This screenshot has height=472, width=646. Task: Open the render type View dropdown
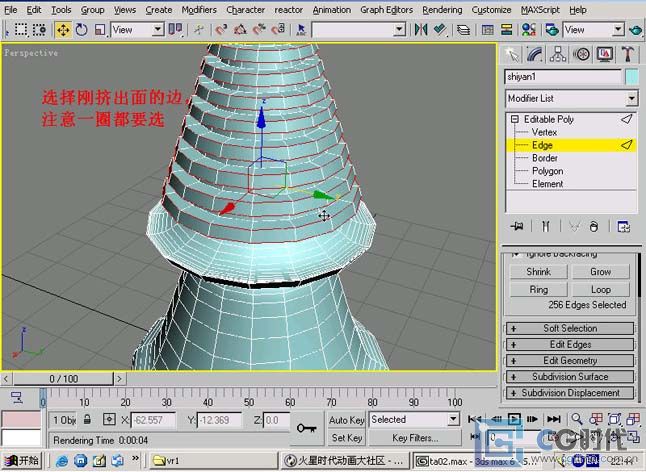(x=618, y=30)
